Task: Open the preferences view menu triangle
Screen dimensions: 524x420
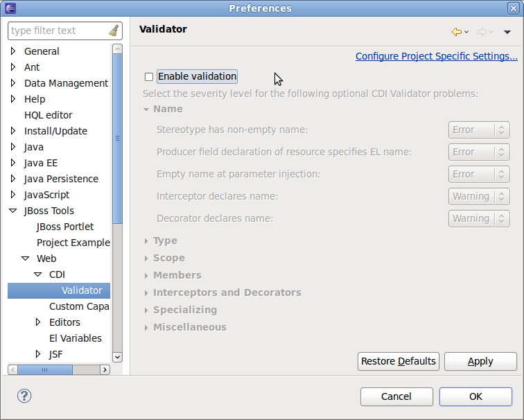Action: tap(507, 32)
